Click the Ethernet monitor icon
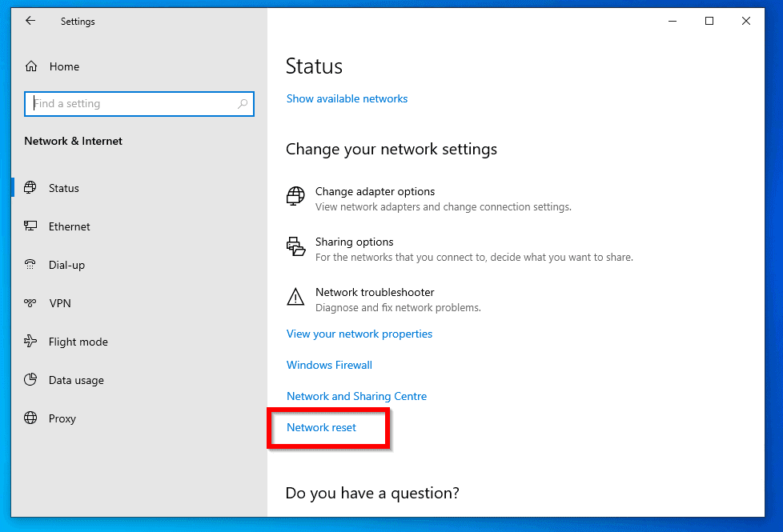Image resolution: width=783 pixels, height=532 pixels. (x=30, y=226)
